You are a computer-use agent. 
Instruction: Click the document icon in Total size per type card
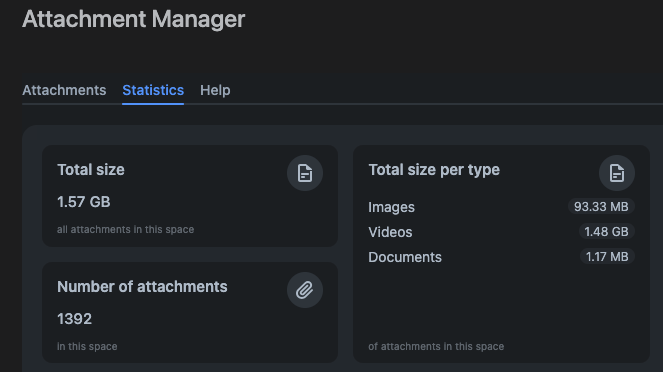coord(617,173)
